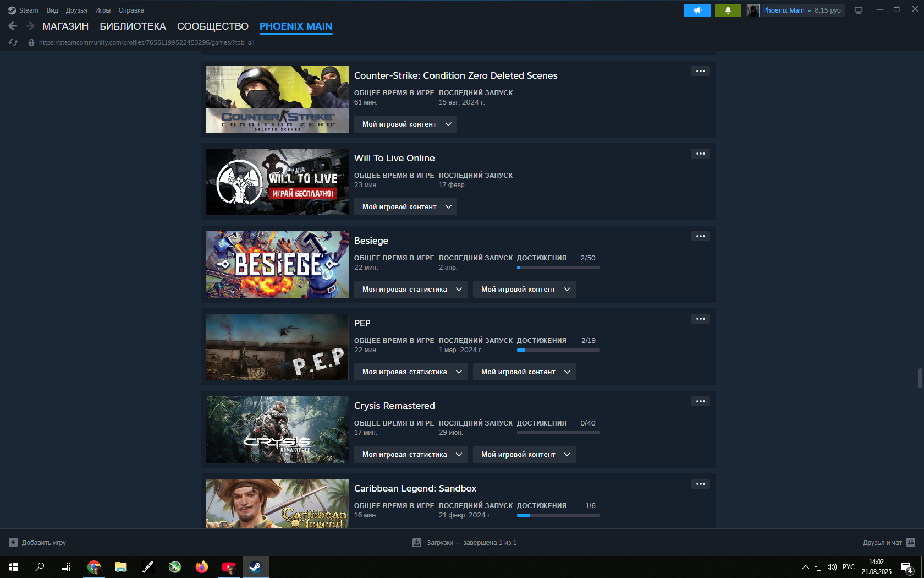Launch Firefox from the taskbar
Image resolution: width=924 pixels, height=578 pixels.
(x=202, y=567)
